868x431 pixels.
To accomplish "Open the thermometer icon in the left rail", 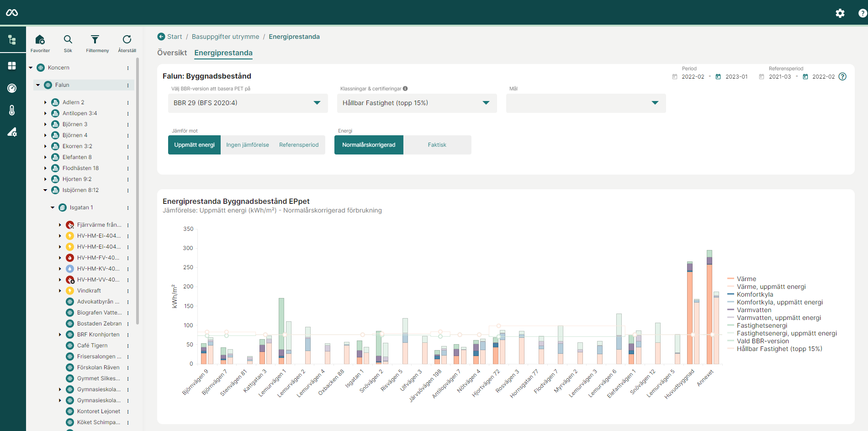I will point(12,110).
